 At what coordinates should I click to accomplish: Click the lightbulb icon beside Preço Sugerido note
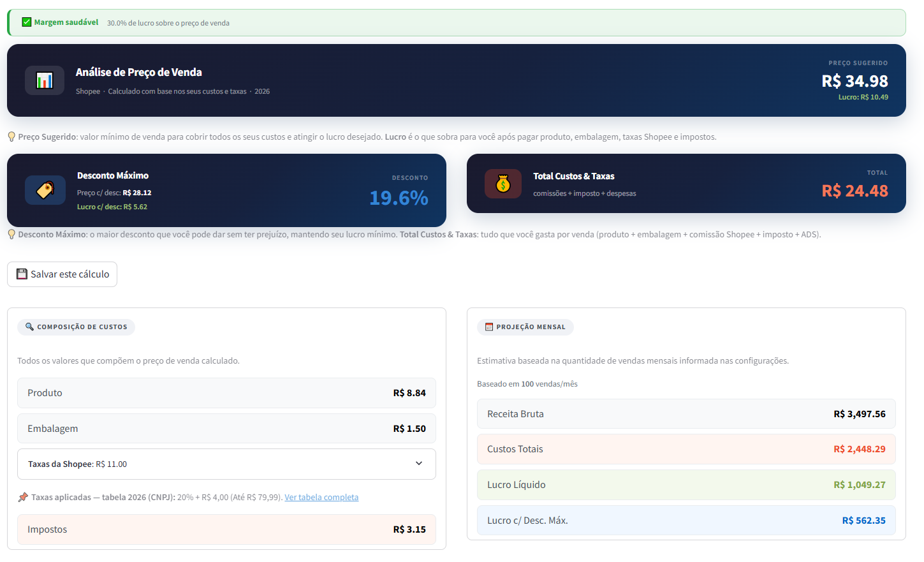tap(11, 137)
